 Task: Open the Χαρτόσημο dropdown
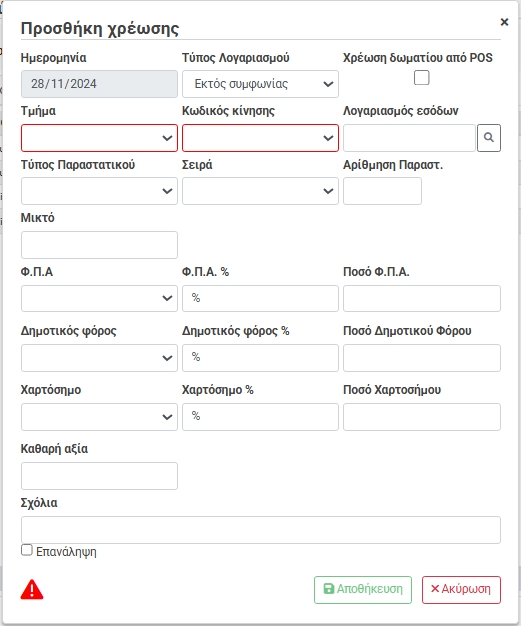pyautogui.click(x=99, y=417)
